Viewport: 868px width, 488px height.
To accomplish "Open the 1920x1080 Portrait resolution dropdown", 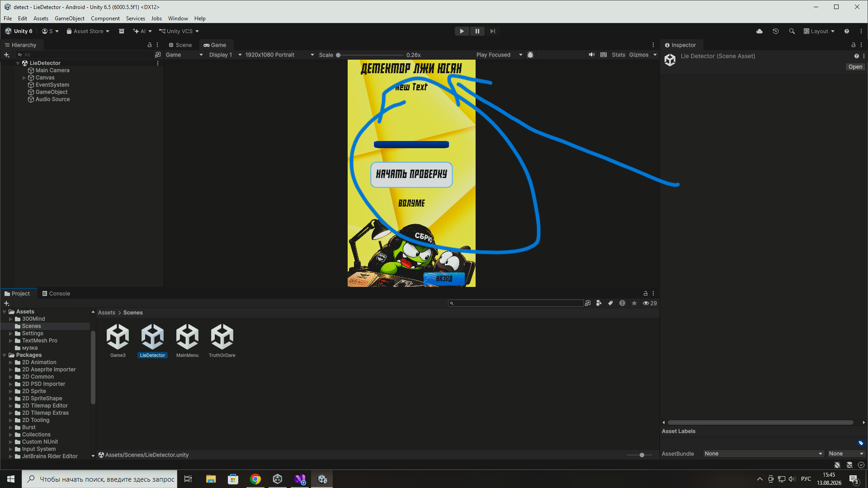I will tap(279, 55).
